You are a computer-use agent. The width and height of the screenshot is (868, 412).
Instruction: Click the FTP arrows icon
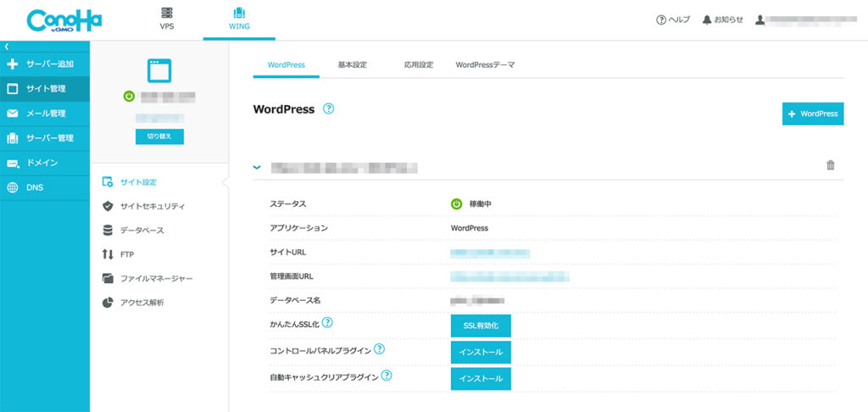[x=108, y=254]
